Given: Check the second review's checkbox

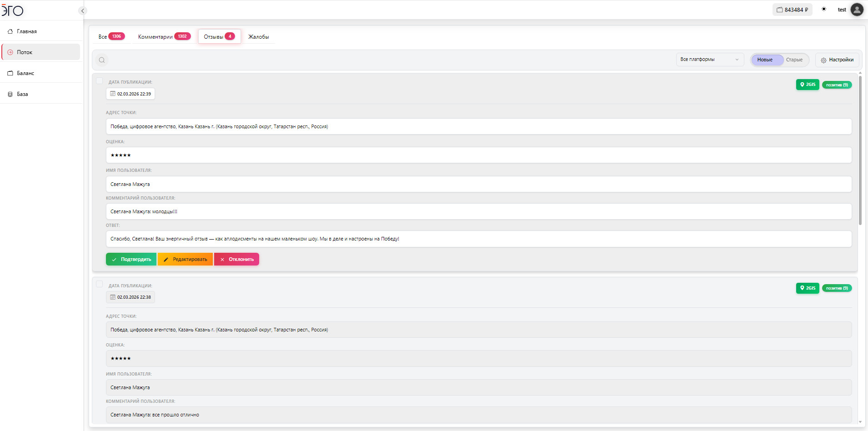Looking at the screenshot, I should (99, 284).
